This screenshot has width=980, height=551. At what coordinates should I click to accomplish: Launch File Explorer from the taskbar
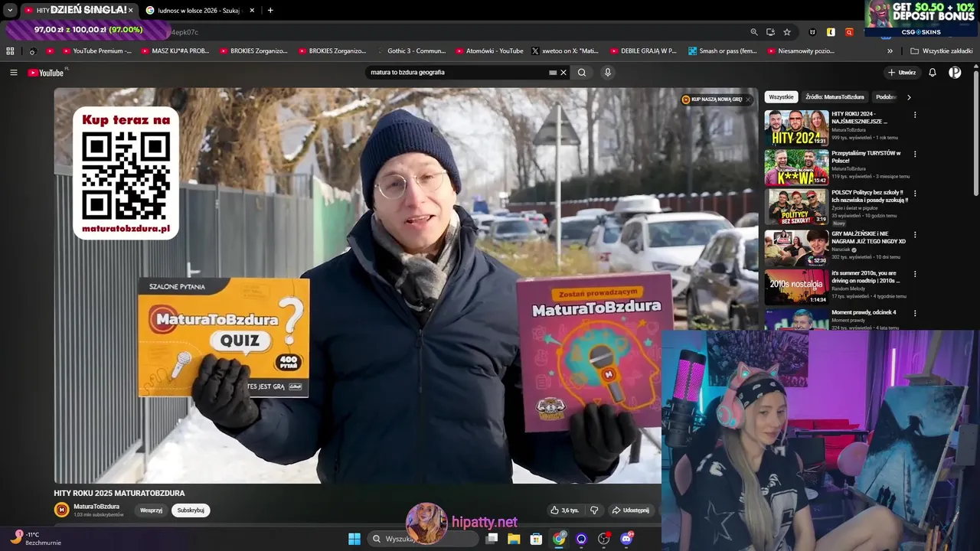(x=514, y=539)
